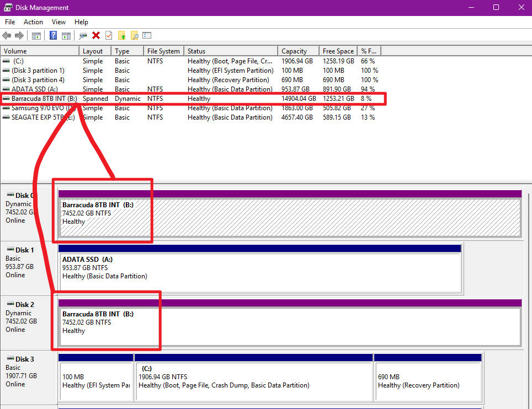Click the disk magnifier rescan toolbar icon
This screenshot has width=532, height=409.
click(x=83, y=35)
